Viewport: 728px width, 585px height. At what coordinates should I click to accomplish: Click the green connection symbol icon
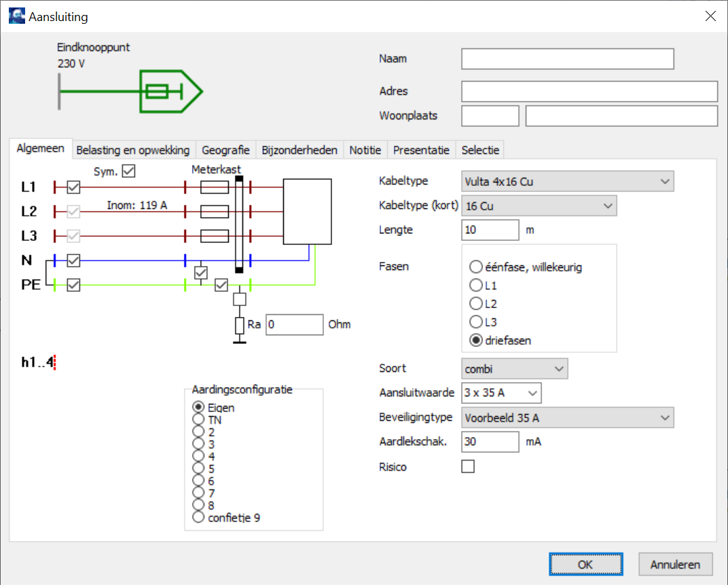click(170, 91)
